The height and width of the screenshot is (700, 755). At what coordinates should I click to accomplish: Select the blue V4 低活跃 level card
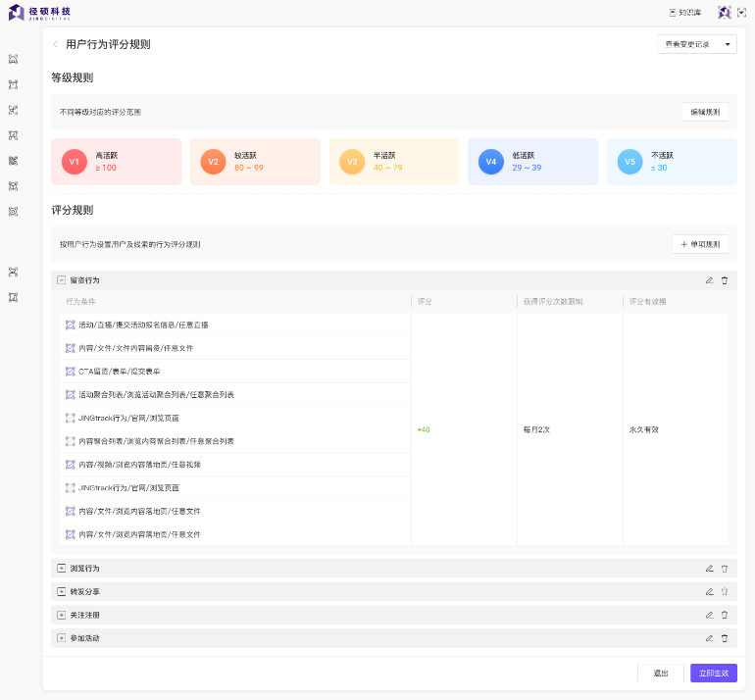coord(532,161)
